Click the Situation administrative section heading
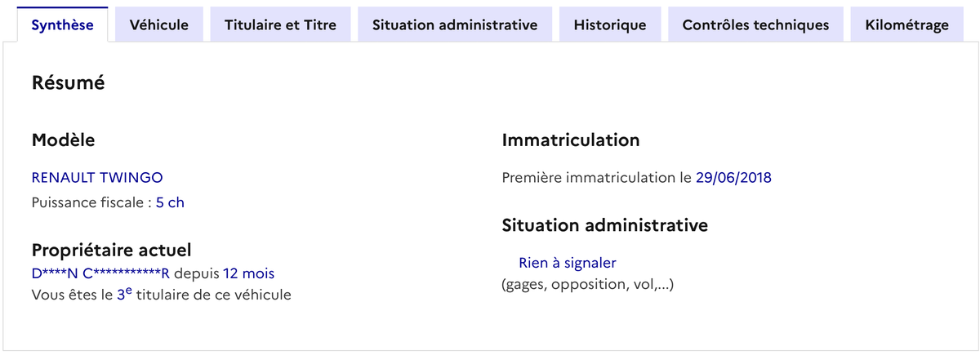The width and height of the screenshot is (980, 355). (x=604, y=224)
